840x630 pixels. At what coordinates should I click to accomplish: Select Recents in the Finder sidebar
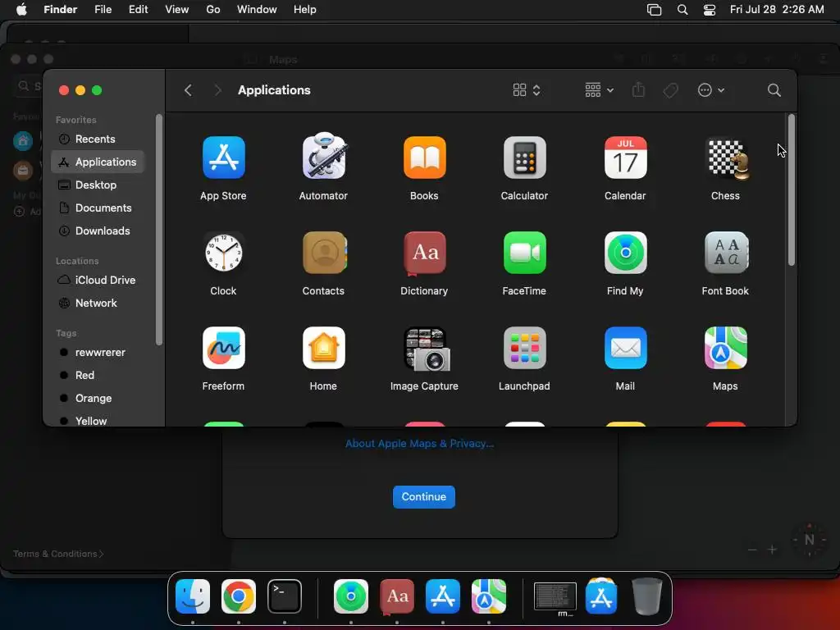(x=98, y=139)
